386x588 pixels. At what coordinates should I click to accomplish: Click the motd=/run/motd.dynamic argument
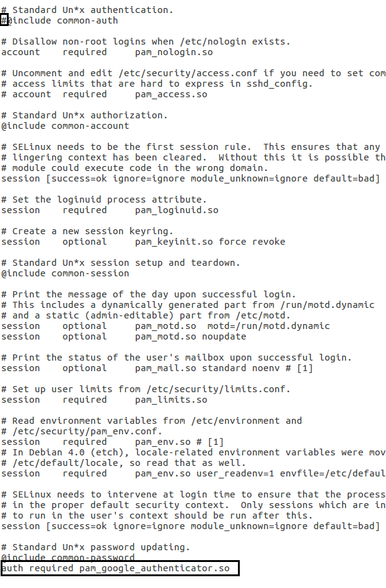pos(268,326)
